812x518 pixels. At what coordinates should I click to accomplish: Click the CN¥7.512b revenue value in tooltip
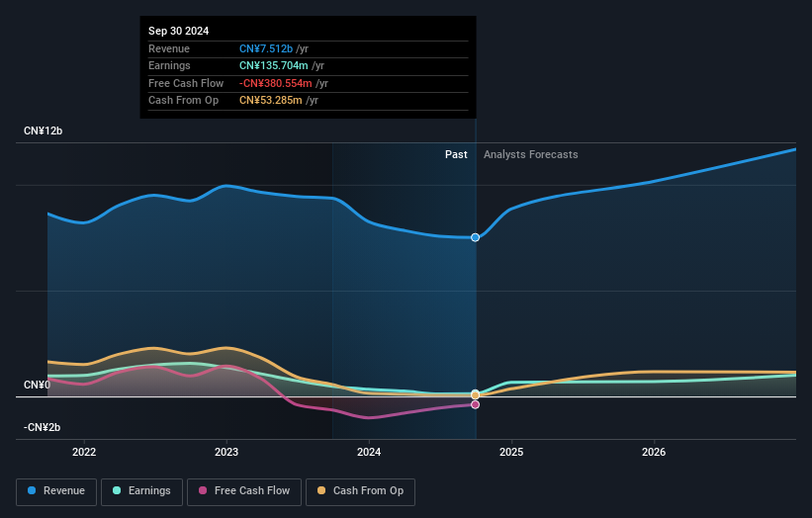point(266,48)
